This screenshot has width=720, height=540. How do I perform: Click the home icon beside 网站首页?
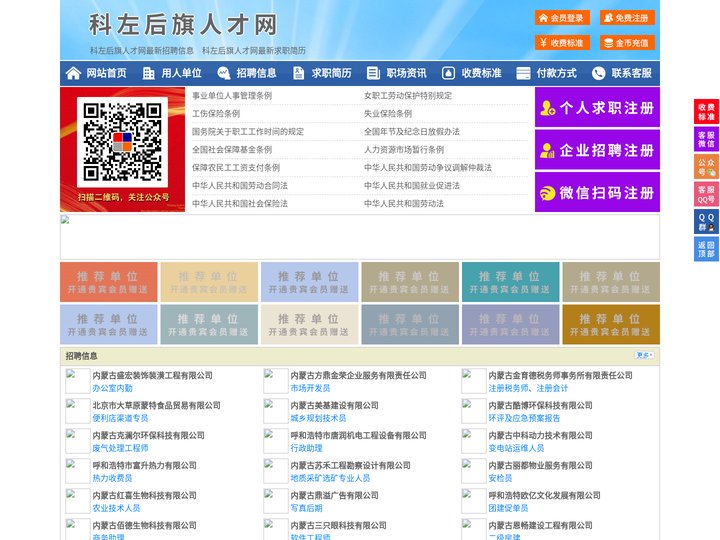tap(73, 73)
